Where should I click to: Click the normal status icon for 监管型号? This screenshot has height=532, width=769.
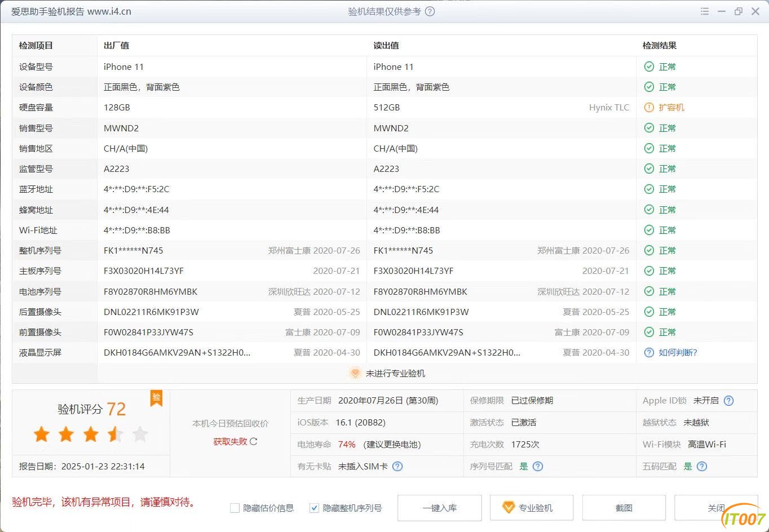(649, 169)
